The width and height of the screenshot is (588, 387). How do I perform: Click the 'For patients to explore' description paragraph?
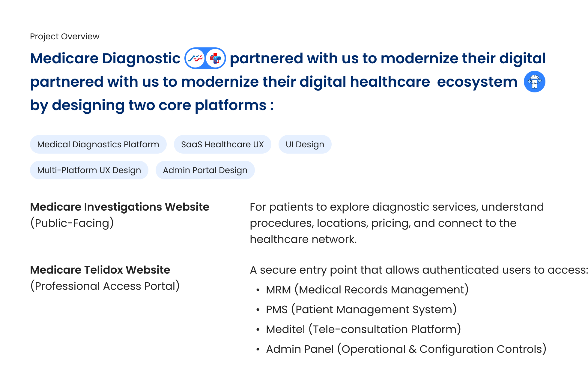point(396,223)
